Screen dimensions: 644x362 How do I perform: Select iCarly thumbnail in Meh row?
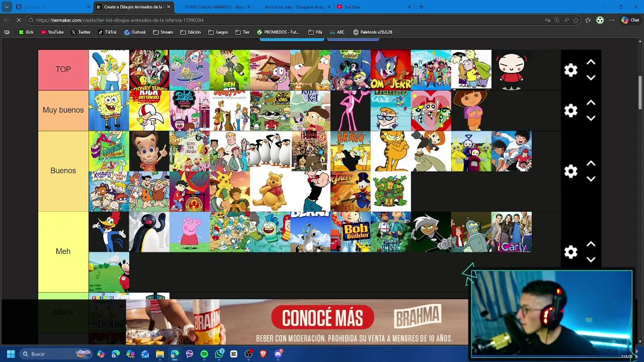tap(512, 232)
